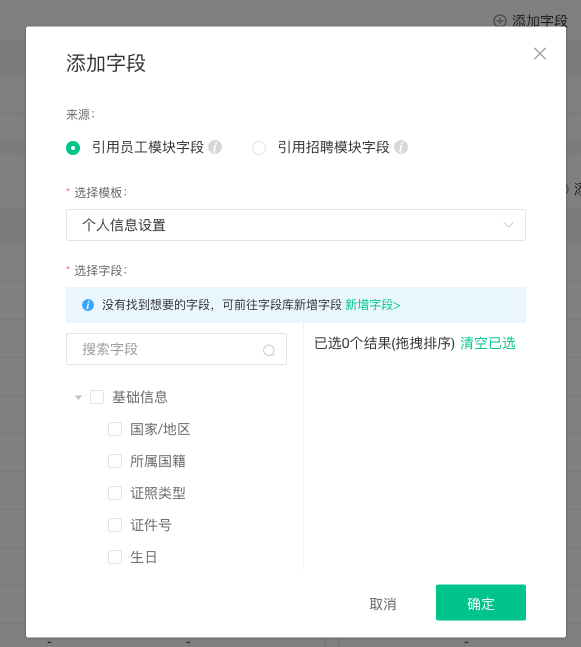Open the 新增字段> link
This screenshot has width=581, height=647.
point(373,305)
